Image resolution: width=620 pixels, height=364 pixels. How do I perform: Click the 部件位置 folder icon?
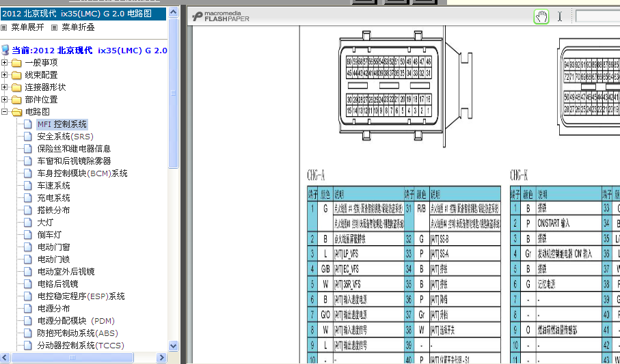(16, 100)
